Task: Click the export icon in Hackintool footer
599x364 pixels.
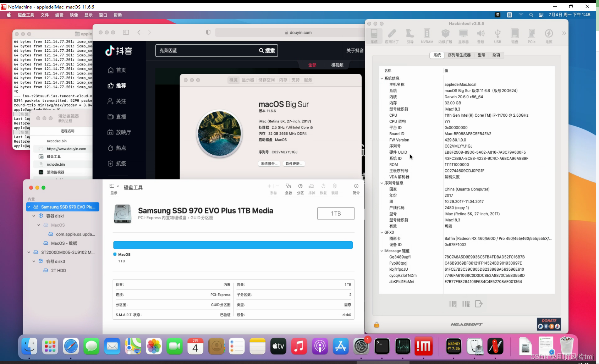Action: coord(479,304)
